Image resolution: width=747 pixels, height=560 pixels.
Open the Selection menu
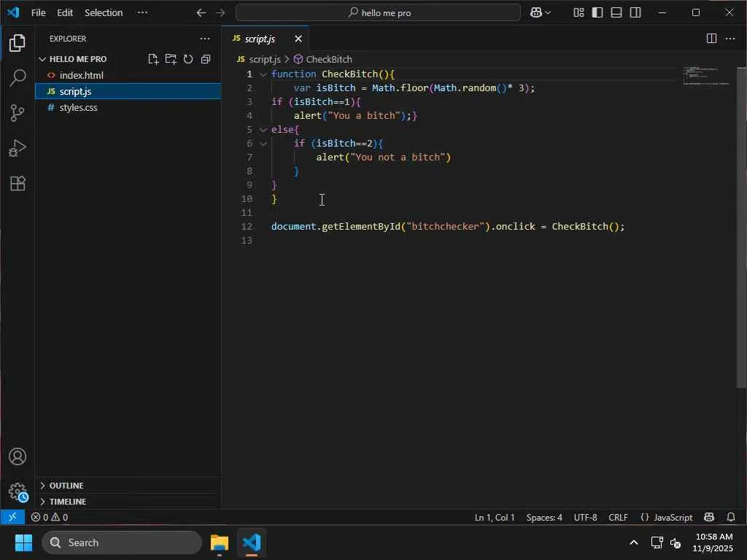104,12
